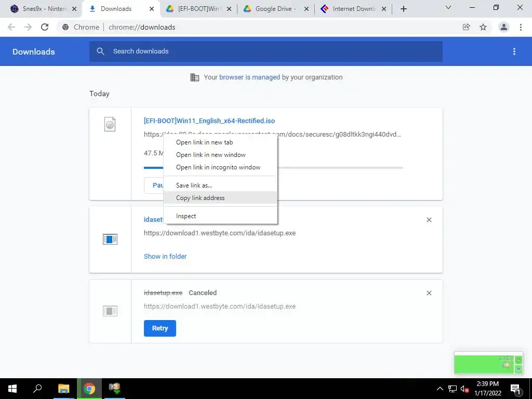
Task: Open Downloads page more actions menu
Action: 514,51
